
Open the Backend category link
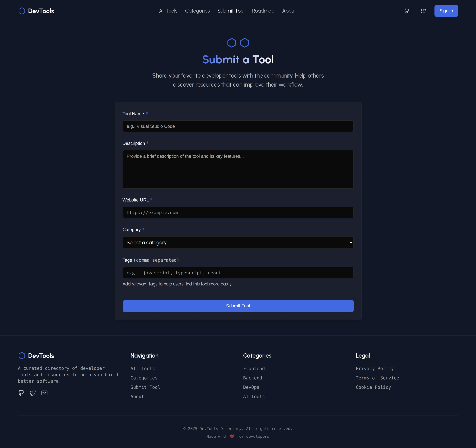pyautogui.click(x=252, y=378)
